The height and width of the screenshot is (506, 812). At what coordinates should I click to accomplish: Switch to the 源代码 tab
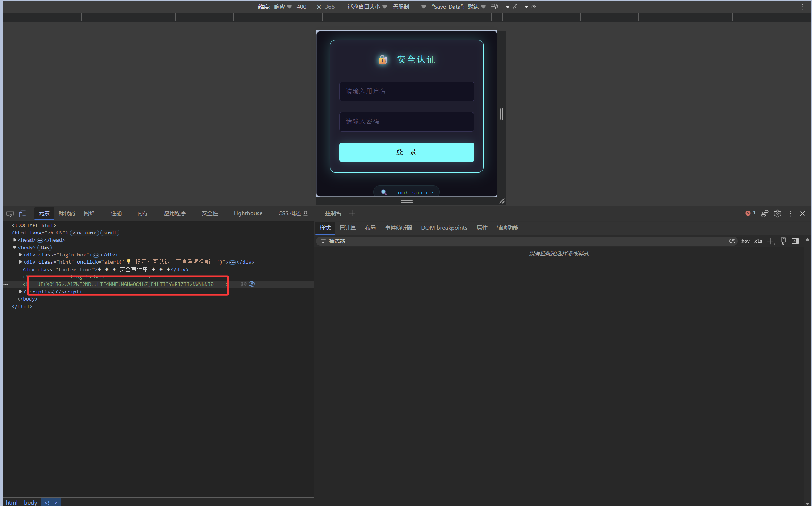tap(67, 213)
